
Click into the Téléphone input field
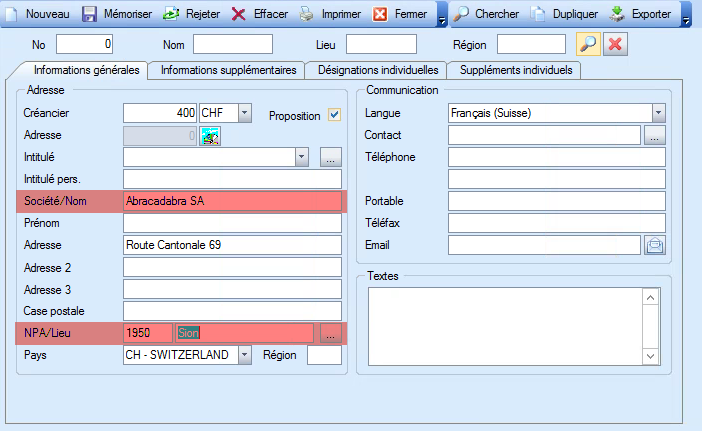coord(556,157)
